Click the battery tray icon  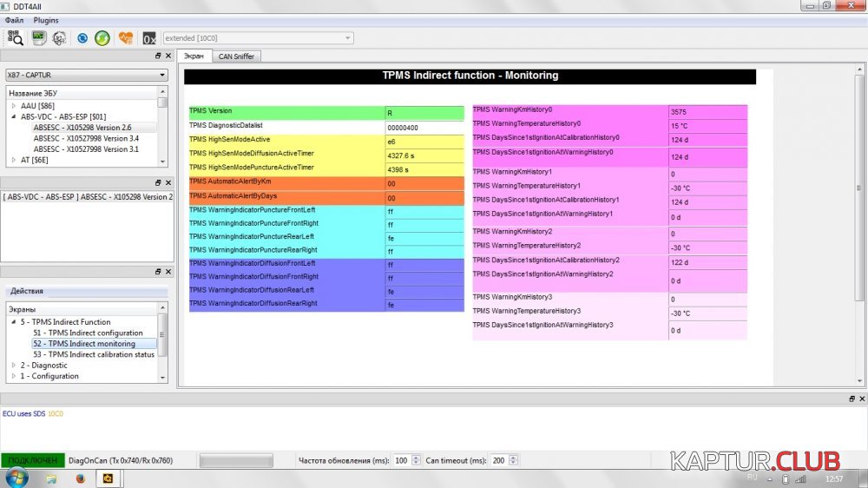pyautogui.click(x=786, y=479)
